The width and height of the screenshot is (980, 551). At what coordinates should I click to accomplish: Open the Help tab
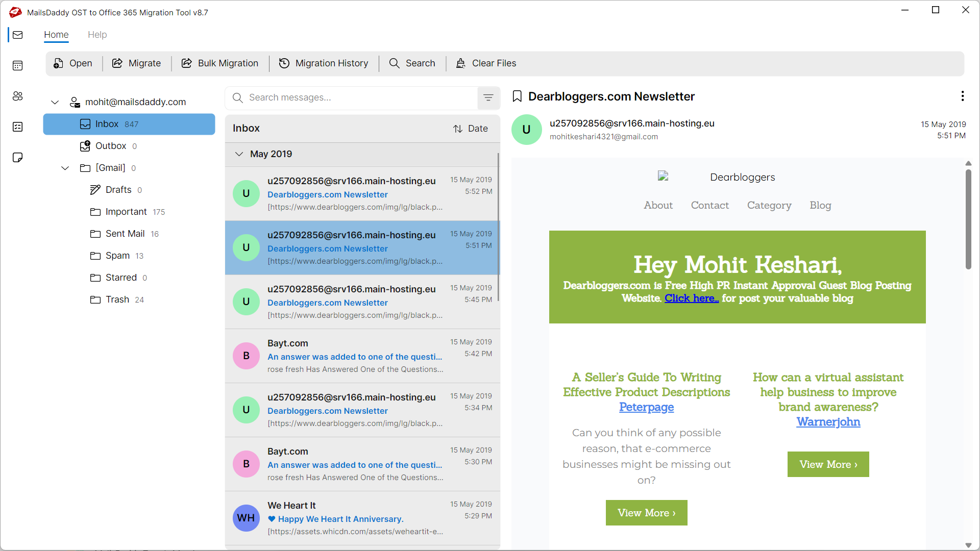click(x=97, y=35)
